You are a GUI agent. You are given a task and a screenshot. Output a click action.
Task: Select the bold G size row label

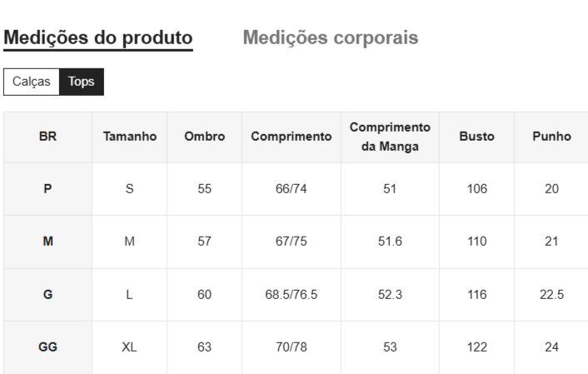click(47, 295)
